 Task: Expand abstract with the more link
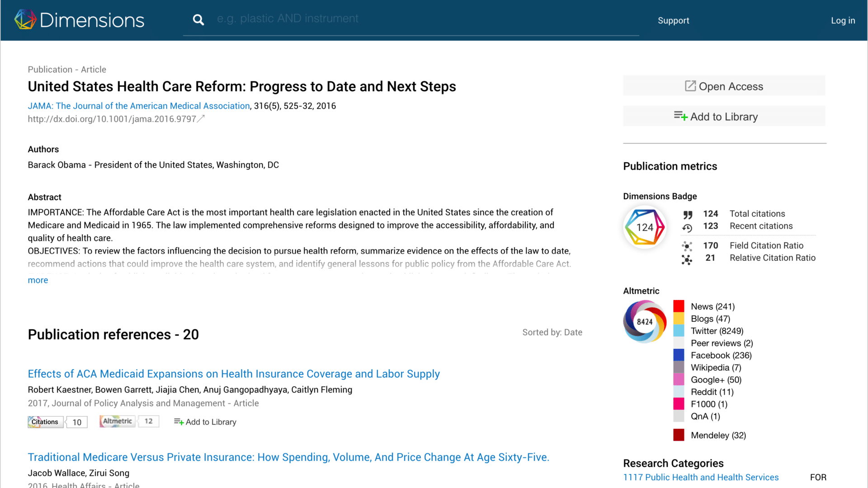[x=38, y=280]
